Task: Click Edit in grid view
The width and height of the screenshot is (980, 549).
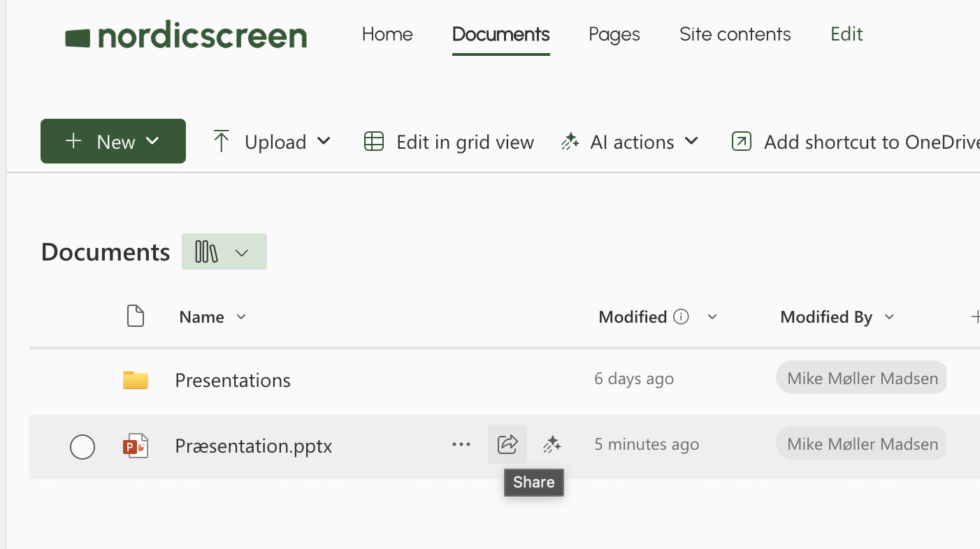Action: tap(449, 142)
